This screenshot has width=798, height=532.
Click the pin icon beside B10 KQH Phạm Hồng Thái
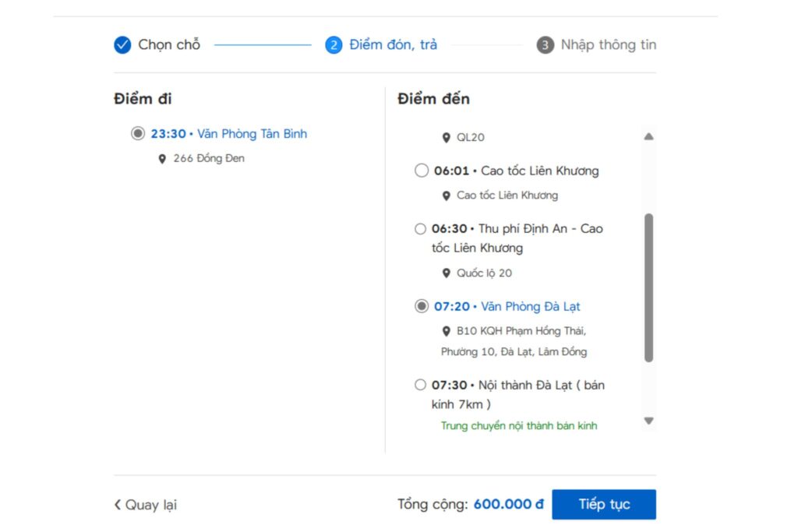pos(447,331)
